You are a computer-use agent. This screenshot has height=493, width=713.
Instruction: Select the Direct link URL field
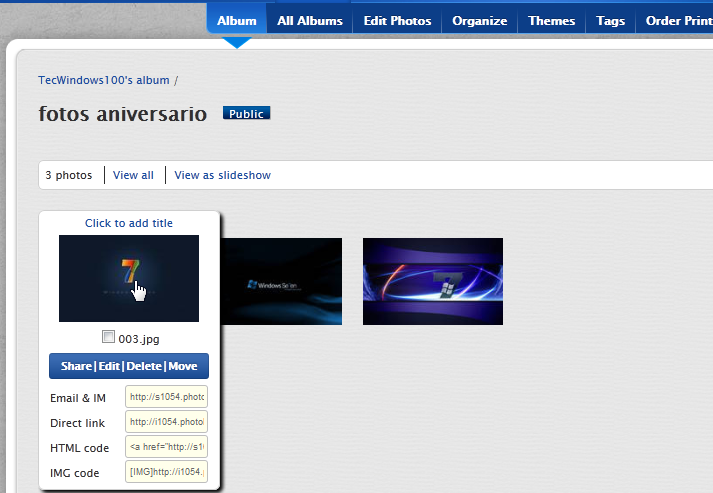(166, 422)
